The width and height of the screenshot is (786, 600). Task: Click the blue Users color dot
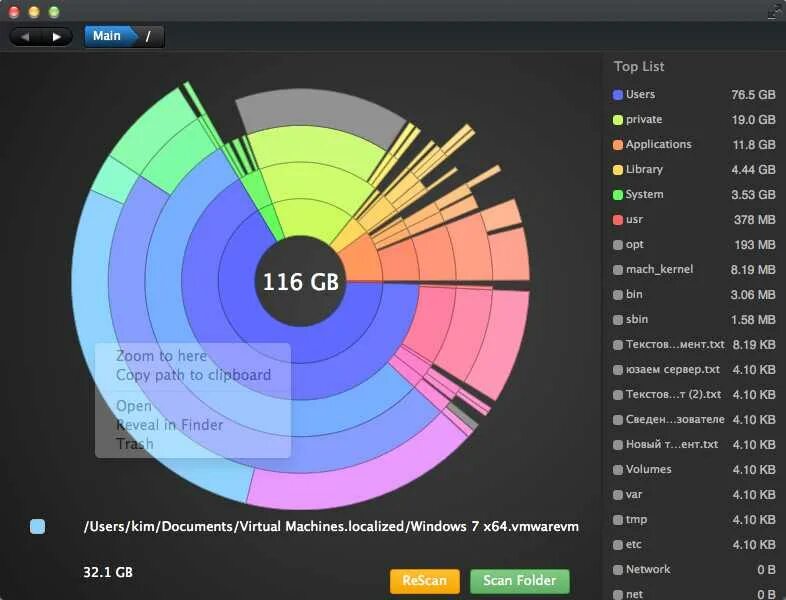pyautogui.click(x=618, y=95)
